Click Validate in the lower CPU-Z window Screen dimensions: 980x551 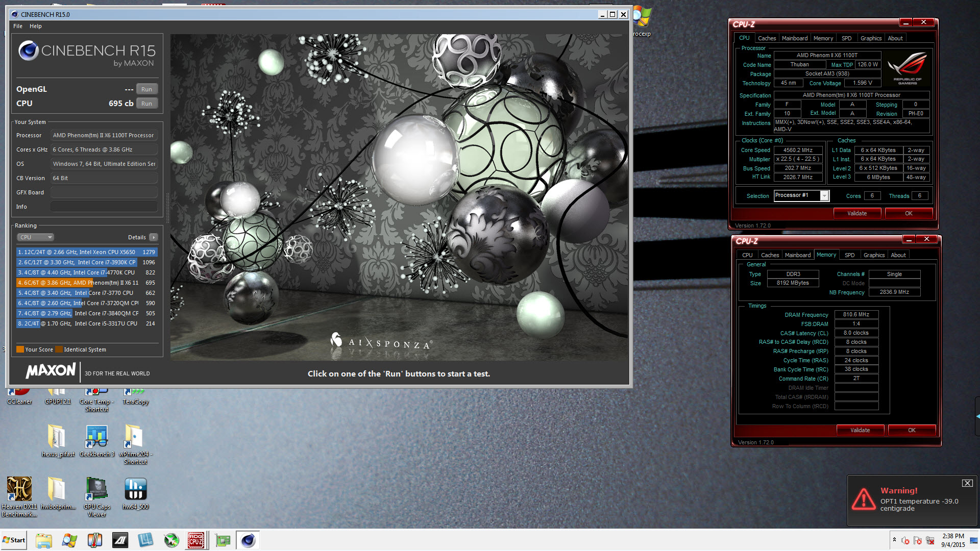coord(860,430)
